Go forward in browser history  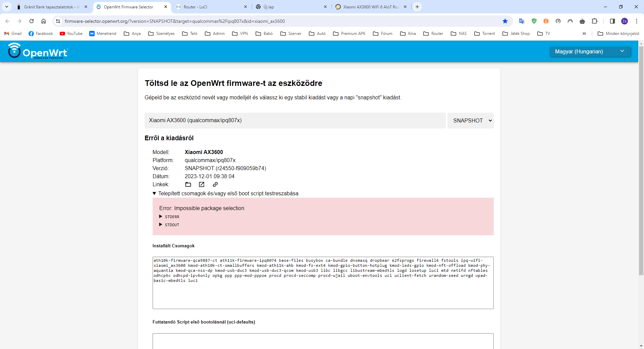pos(19,21)
